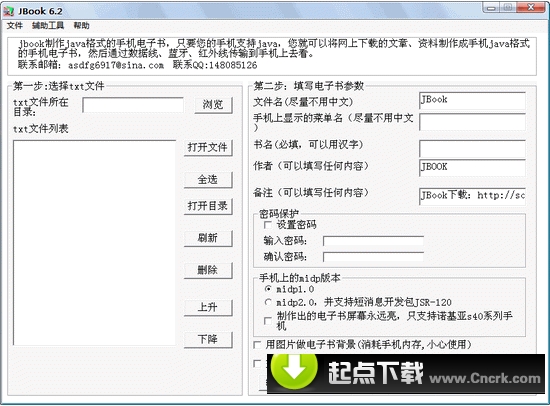The height and width of the screenshot is (406, 550).
Task: Open the 文件 menu
Action: tap(15, 26)
